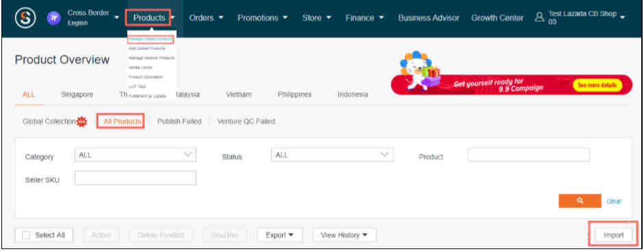Click the purple Cross Border airplane icon
Image resolution: width=644 pixels, height=251 pixels.
coord(54,18)
